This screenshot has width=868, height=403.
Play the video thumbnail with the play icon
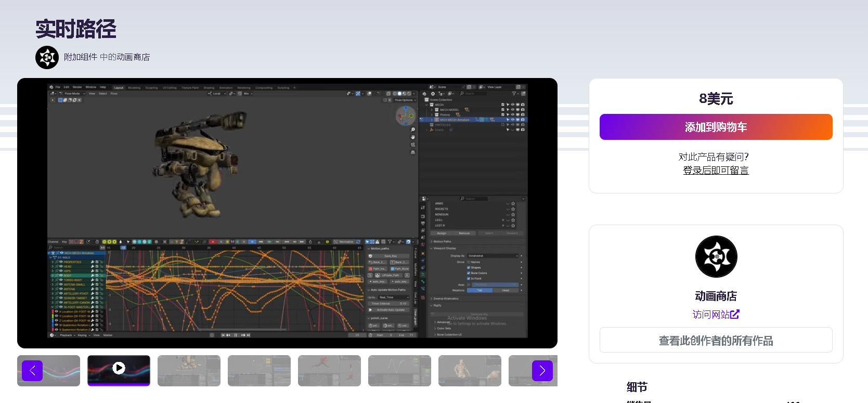pos(119,370)
